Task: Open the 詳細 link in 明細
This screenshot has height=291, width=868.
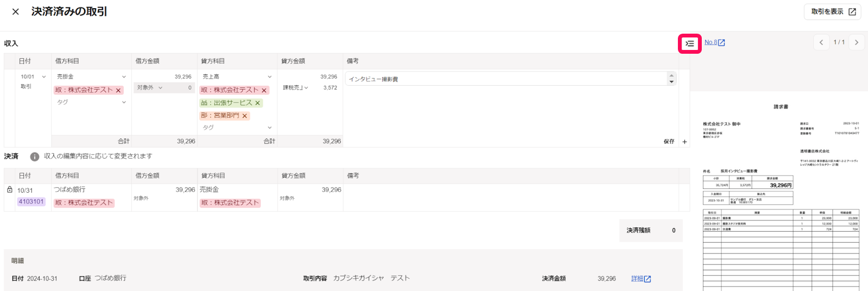Action: 641,279
